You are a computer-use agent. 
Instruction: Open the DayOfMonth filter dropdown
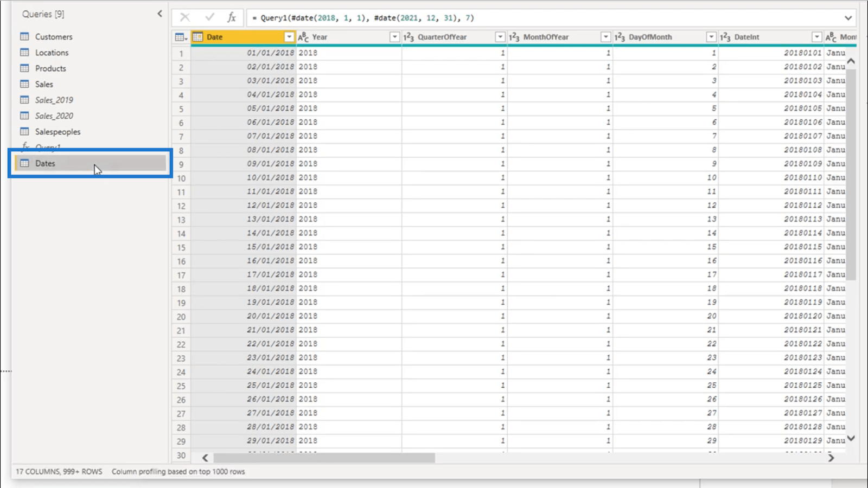click(x=711, y=37)
